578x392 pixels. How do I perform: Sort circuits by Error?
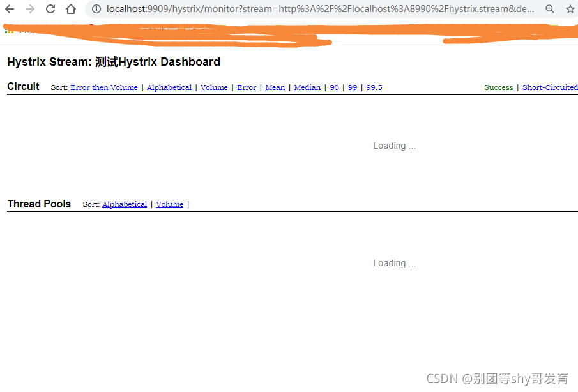[247, 87]
